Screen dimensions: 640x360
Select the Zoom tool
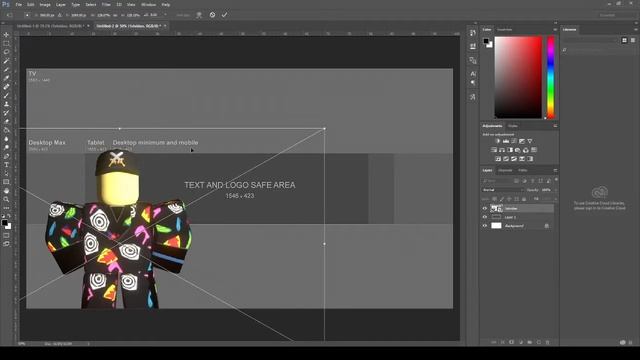[x=6, y=199]
